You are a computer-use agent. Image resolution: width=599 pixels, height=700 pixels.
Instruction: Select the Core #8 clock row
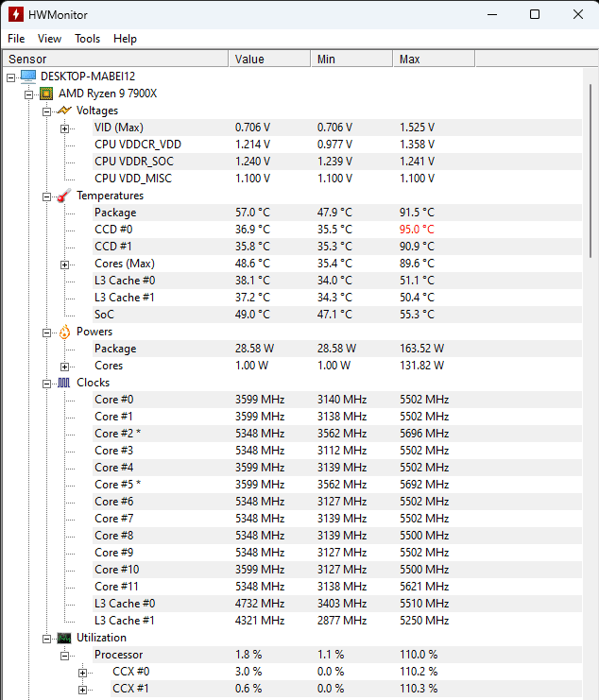tap(337, 536)
